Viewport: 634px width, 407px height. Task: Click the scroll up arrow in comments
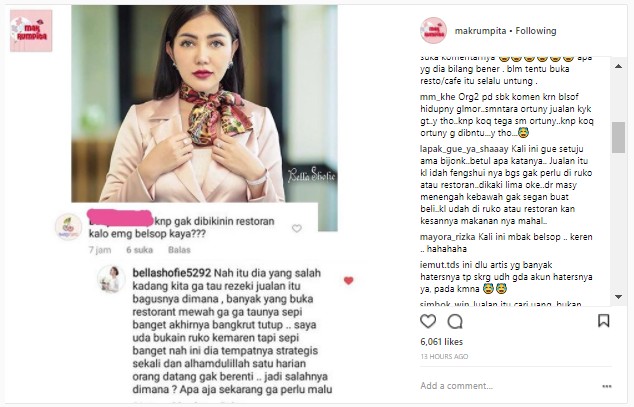point(618,66)
